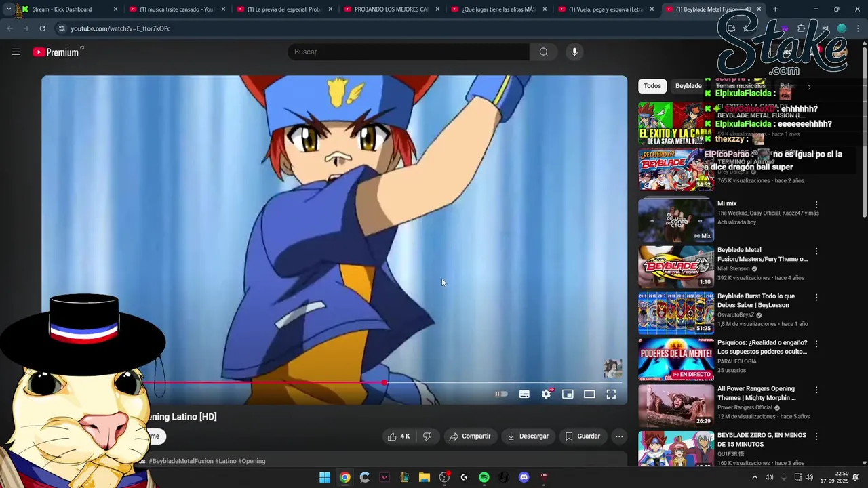
Task: Toggle the autoplay switch in the player
Action: click(501, 394)
